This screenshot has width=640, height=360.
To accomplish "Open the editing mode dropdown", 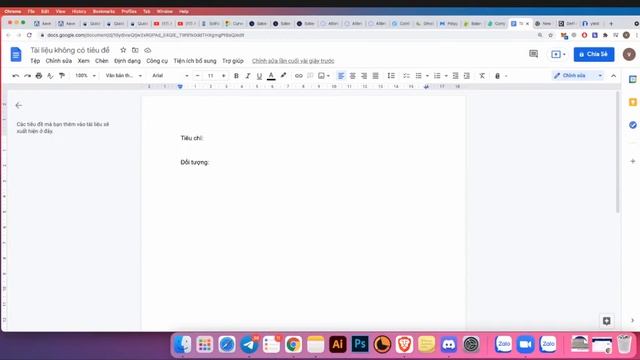I will tap(578, 76).
